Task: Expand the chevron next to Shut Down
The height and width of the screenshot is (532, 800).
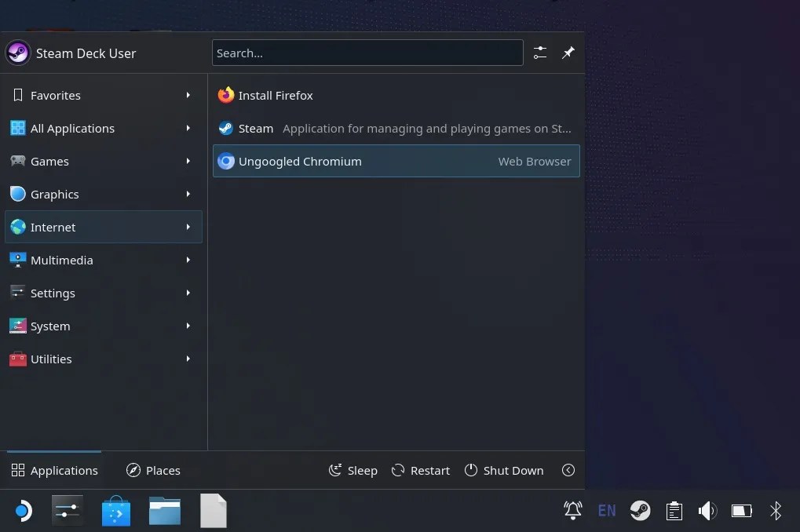Action: (568, 470)
